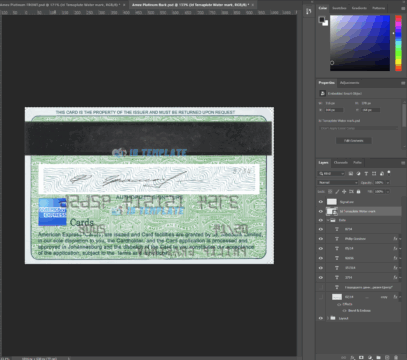This screenshot has height=360, width=407.
Task: Hide the Philip Gordone text layer
Action: (x=321, y=239)
